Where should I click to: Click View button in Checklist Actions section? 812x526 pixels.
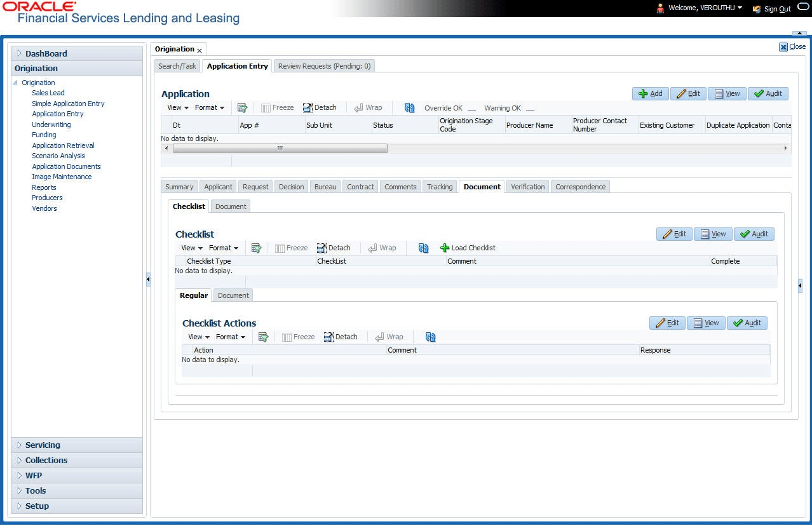[x=706, y=323]
